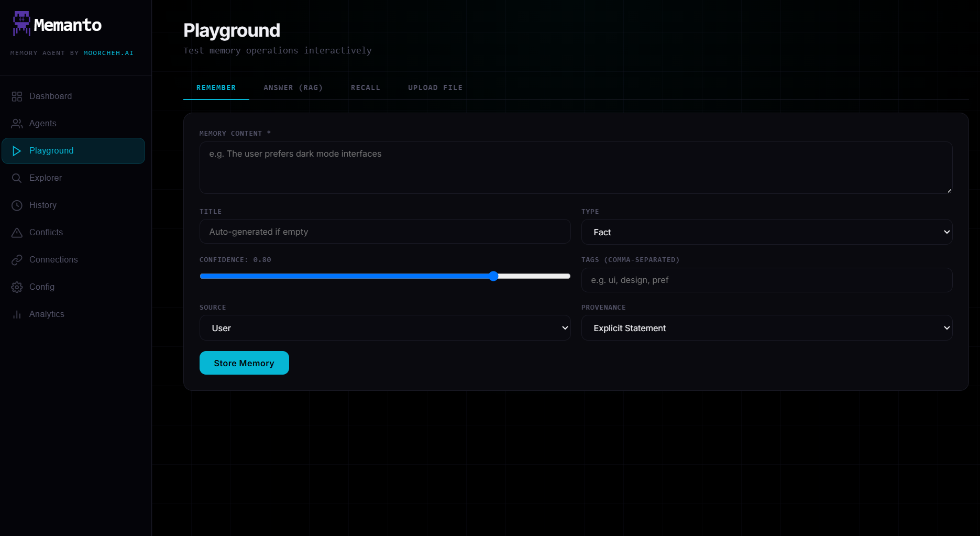
Task: Click the Config gear icon
Action: pos(17,287)
